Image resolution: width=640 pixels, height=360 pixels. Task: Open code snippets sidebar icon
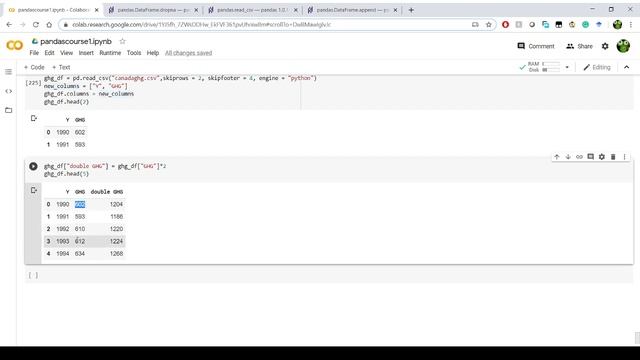pyautogui.click(x=9, y=91)
